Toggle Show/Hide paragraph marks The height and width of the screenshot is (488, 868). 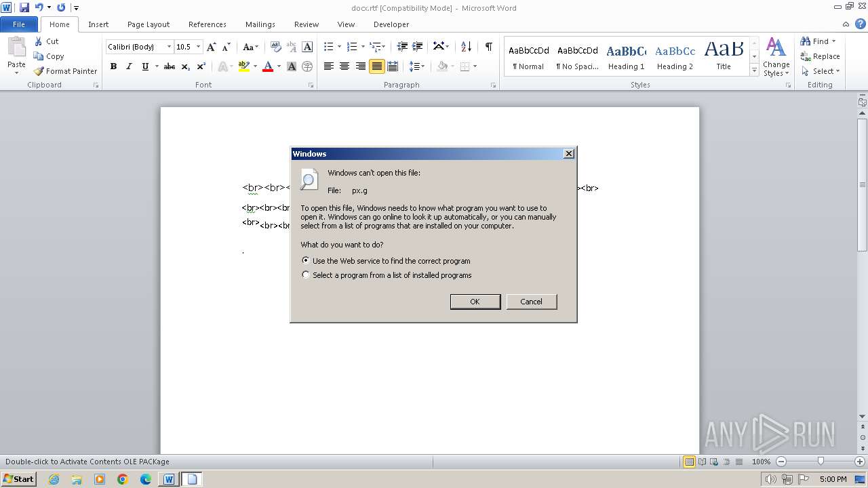click(x=488, y=47)
